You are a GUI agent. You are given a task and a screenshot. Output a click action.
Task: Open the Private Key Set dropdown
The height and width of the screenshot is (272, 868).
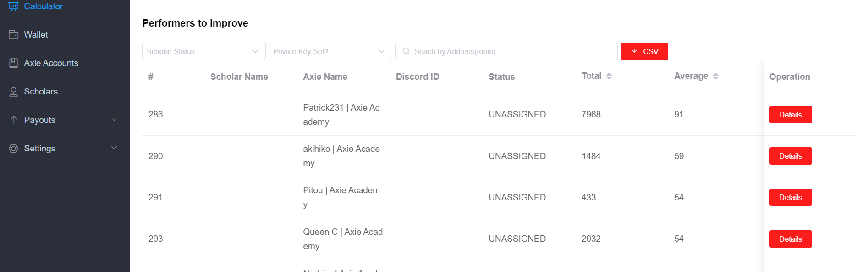(x=330, y=51)
